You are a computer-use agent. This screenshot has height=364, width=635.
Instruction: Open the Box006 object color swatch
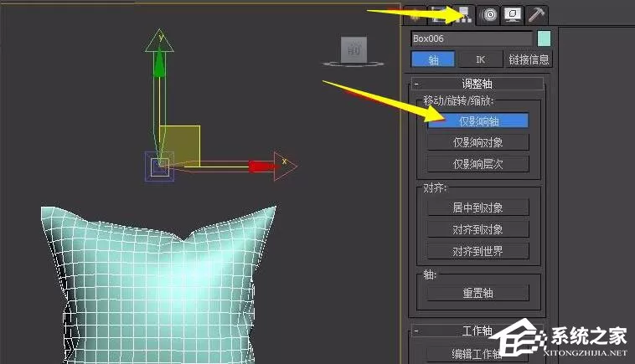tap(544, 38)
